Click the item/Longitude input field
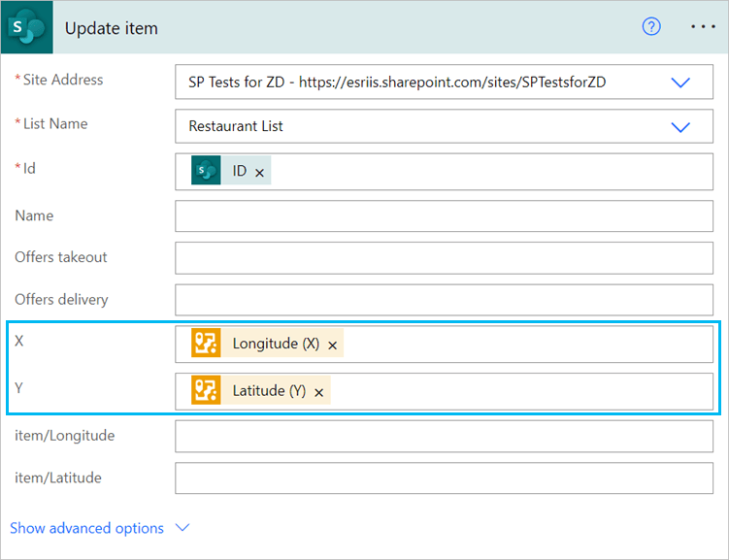729x560 pixels. pyautogui.click(x=444, y=437)
